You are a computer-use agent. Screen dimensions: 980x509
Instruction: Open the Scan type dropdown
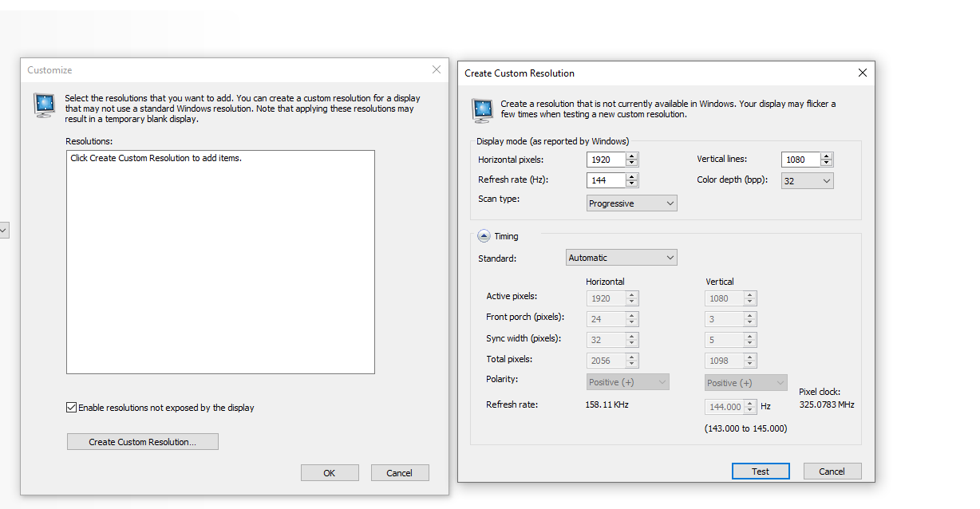point(631,203)
